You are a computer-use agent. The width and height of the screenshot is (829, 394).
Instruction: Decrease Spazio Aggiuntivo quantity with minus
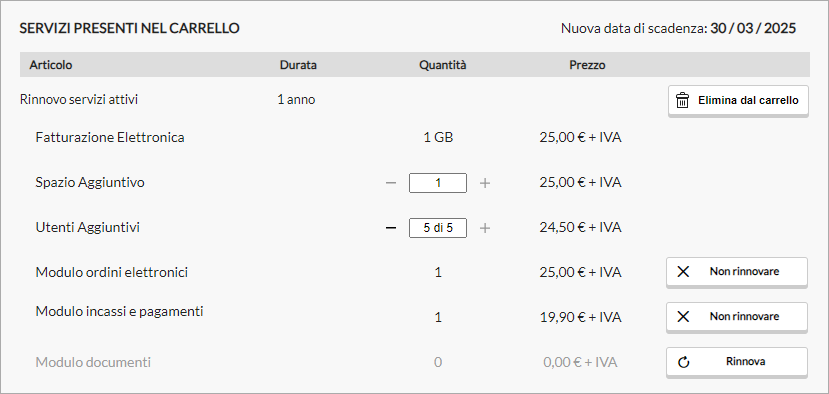tap(391, 183)
